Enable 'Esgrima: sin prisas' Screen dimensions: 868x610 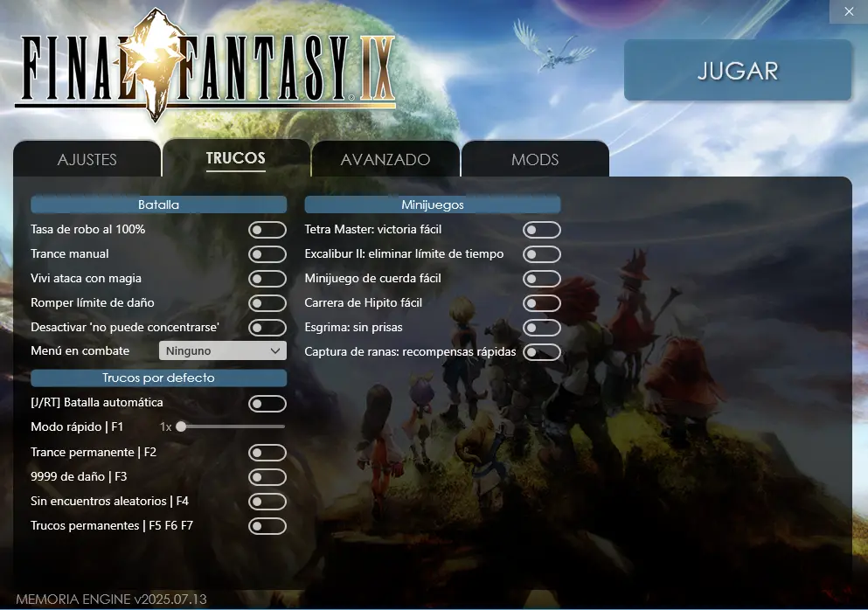tap(541, 327)
